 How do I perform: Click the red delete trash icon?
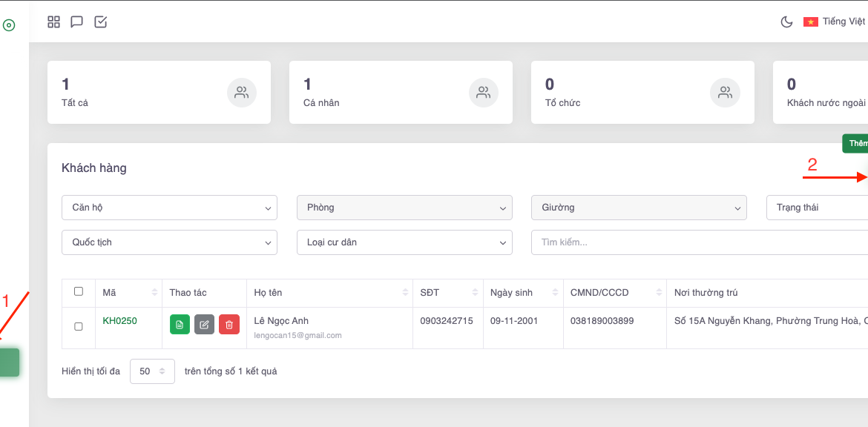pos(229,325)
